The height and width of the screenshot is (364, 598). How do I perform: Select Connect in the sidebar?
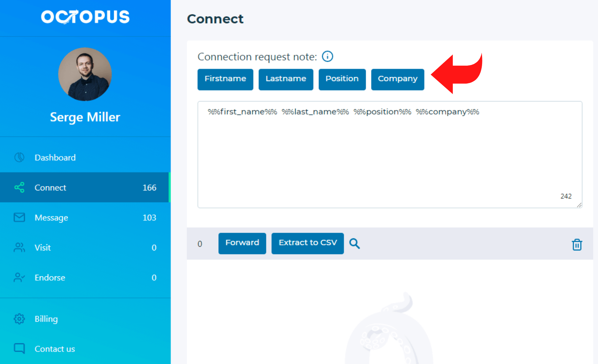click(x=85, y=187)
